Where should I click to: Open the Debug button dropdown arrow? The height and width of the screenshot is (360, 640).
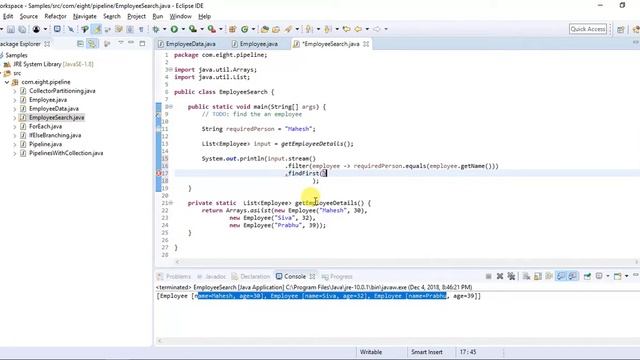tap(164, 29)
